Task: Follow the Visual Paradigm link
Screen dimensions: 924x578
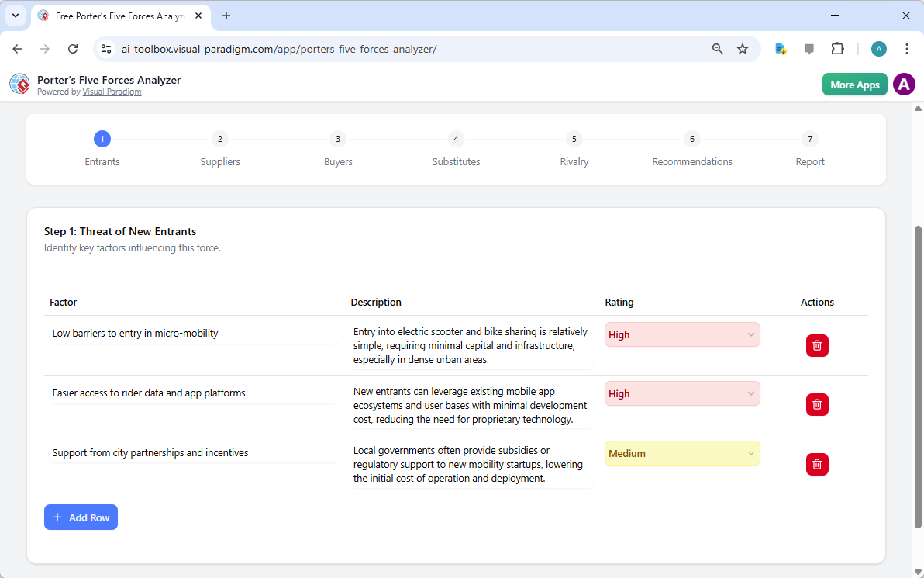Action: (112, 91)
